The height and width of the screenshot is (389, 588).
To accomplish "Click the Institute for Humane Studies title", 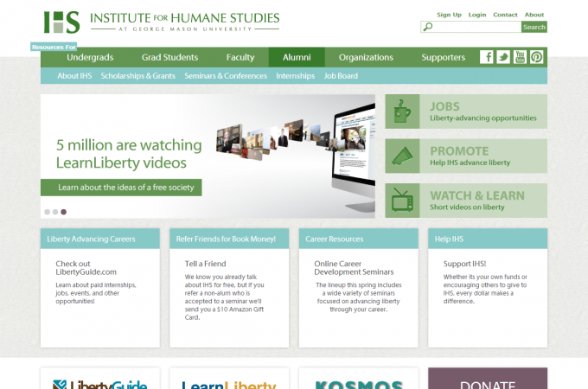I will coord(184,18).
